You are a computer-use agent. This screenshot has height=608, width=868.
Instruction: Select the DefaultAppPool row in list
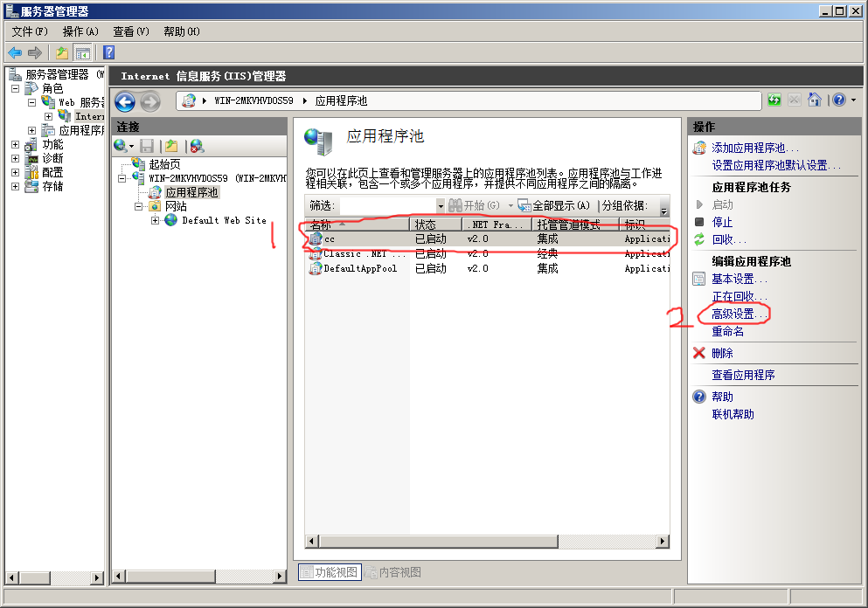tap(359, 268)
